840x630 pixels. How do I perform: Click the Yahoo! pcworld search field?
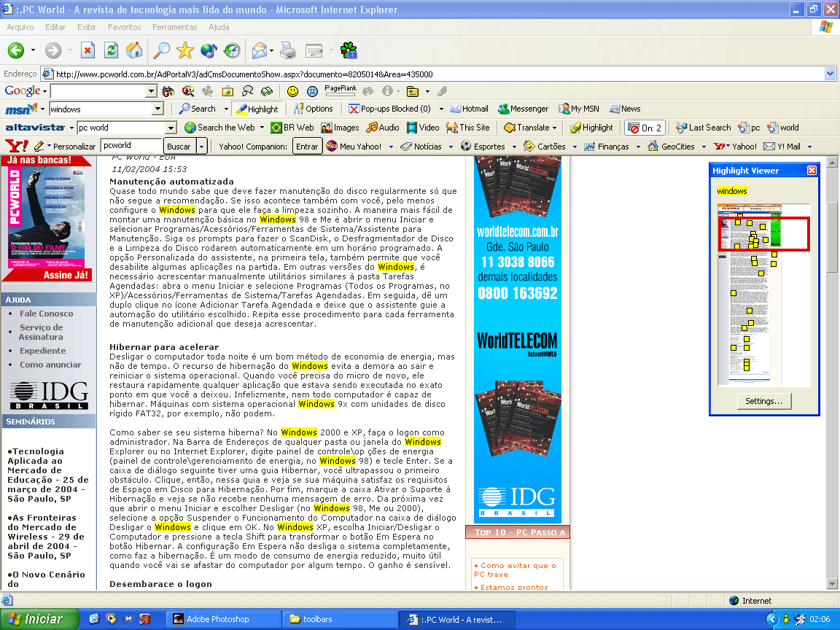pos(131,146)
